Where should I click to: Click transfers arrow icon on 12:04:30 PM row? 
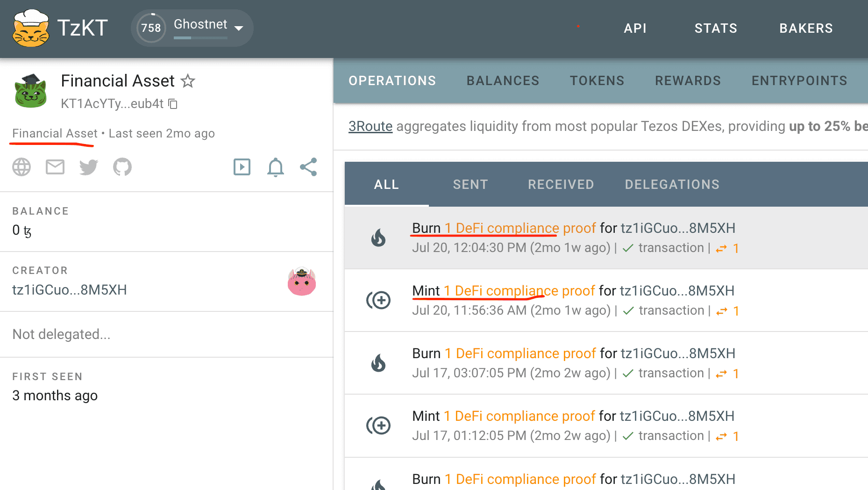point(722,248)
